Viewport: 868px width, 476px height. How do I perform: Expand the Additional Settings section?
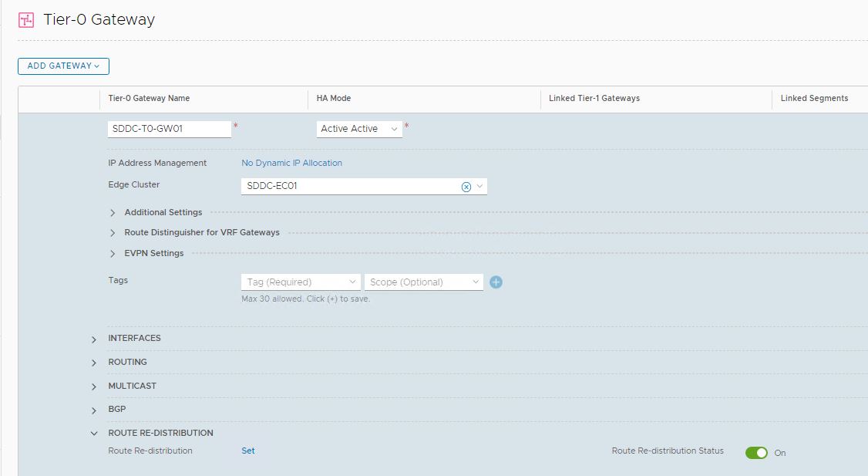(113, 213)
